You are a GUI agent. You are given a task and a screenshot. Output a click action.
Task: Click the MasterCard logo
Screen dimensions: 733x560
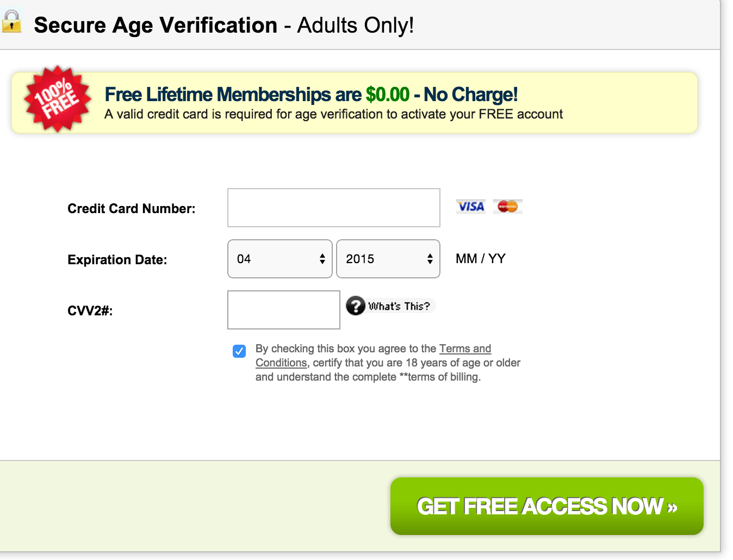[508, 207]
